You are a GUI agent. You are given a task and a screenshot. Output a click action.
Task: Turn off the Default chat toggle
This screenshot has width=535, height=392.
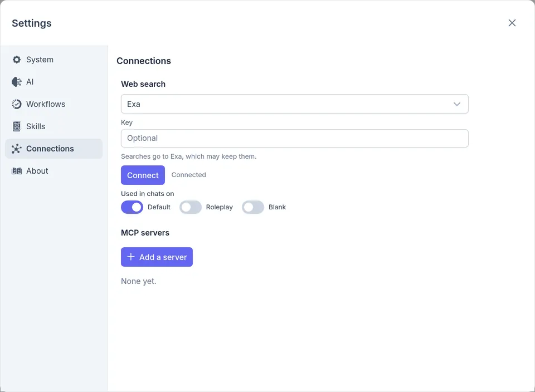(132, 207)
